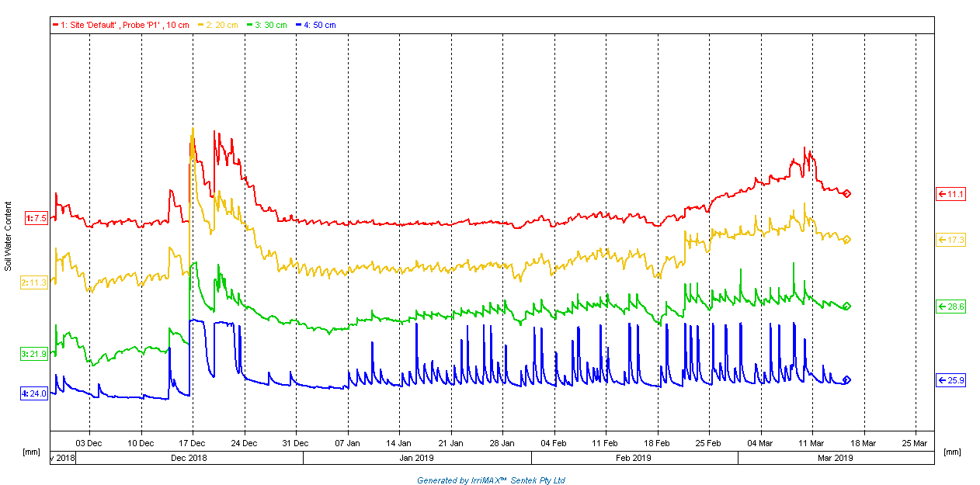Select the yellow arrow 17.3 value box
This screenshot has height=485, width=980.
click(x=950, y=240)
